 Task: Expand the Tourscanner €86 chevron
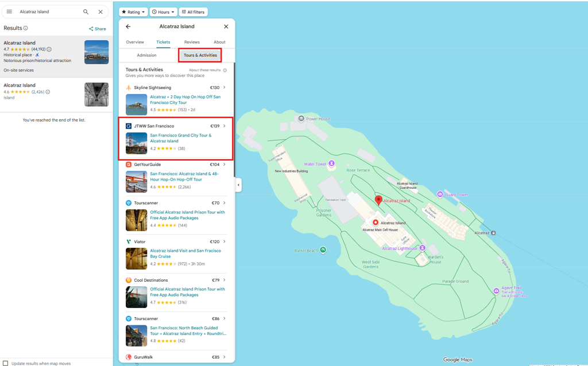pos(225,318)
